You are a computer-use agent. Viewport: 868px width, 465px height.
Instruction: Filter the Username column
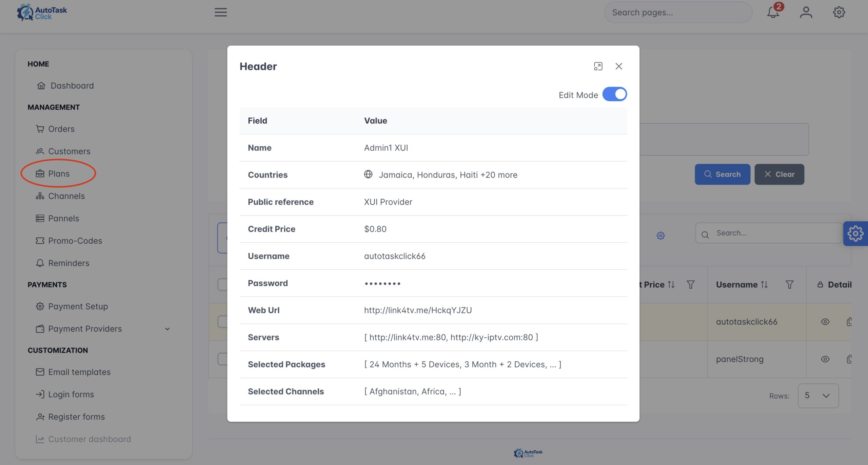pos(789,285)
